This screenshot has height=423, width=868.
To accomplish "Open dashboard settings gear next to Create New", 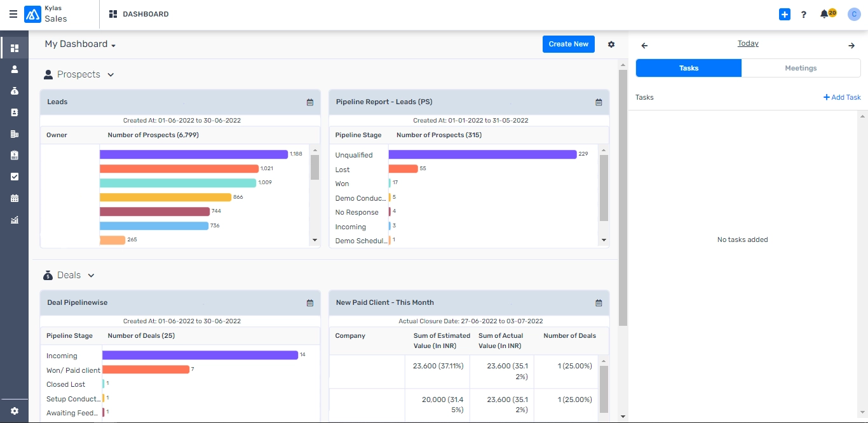I will pyautogui.click(x=611, y=44).
